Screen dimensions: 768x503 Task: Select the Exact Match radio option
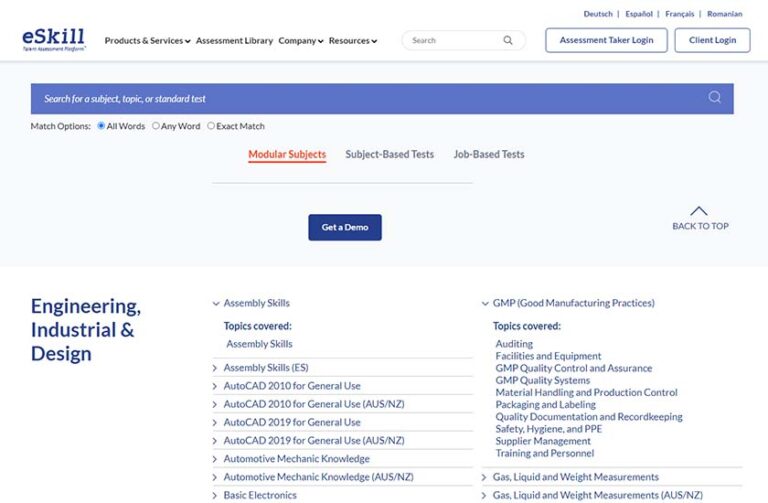[211, 126]
